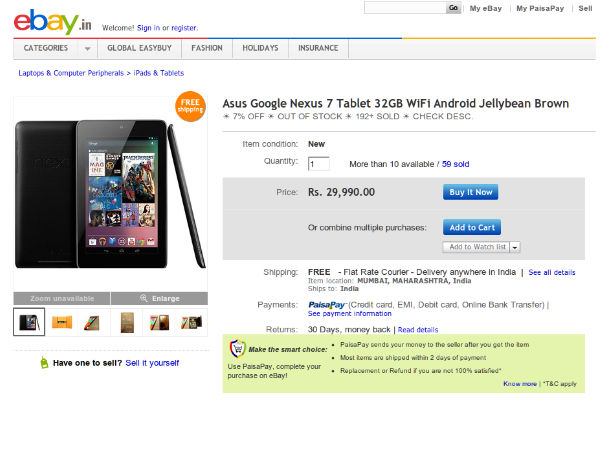Viewport: 600px width, 450px height.
Task: Select the second orange box thumbnail
Action: tap(61, 321)
